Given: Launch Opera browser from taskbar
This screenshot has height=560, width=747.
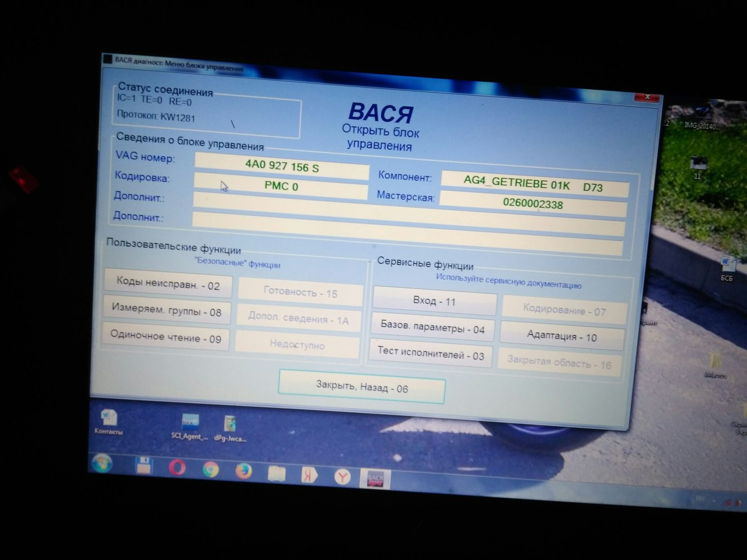Looking at the screenshot, I should click(177, 467).
